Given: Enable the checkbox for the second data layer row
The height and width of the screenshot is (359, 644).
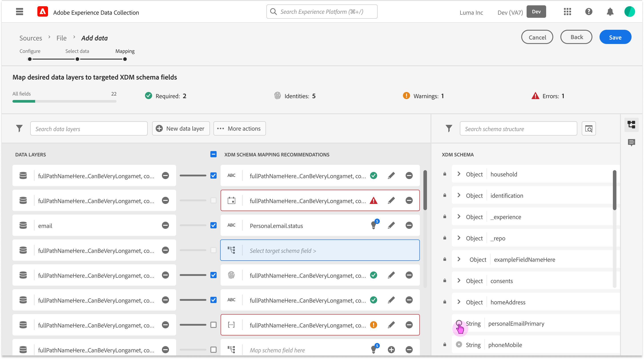Looking at the screenshot, I should click(213, 200).
